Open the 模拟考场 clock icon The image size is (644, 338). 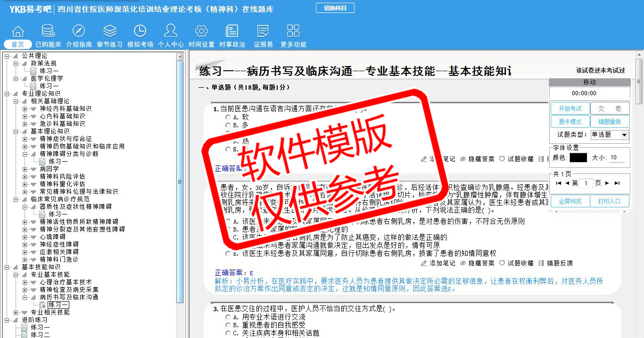pyautogui.click(x=140, y=31)
